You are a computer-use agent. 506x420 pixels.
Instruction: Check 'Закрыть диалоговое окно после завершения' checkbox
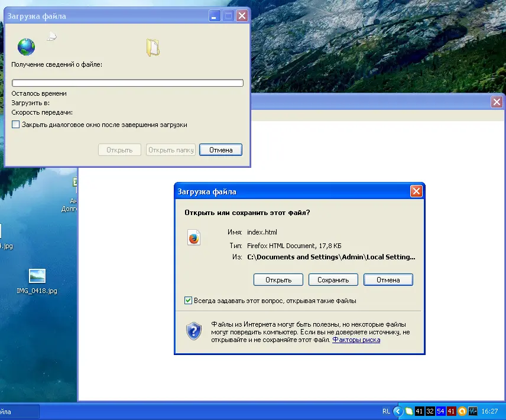[x=15, y=125]
